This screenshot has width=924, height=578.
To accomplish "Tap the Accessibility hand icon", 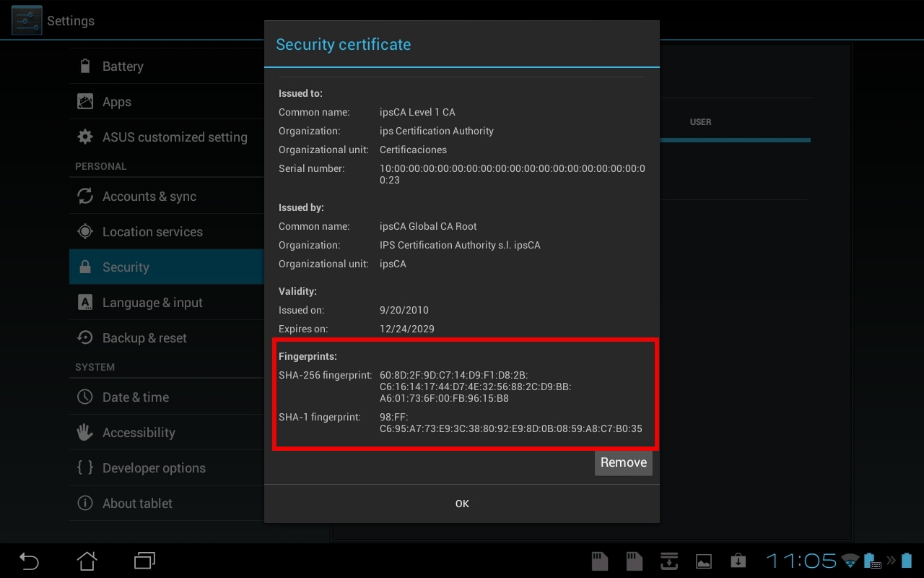I will tap(85, 432).
